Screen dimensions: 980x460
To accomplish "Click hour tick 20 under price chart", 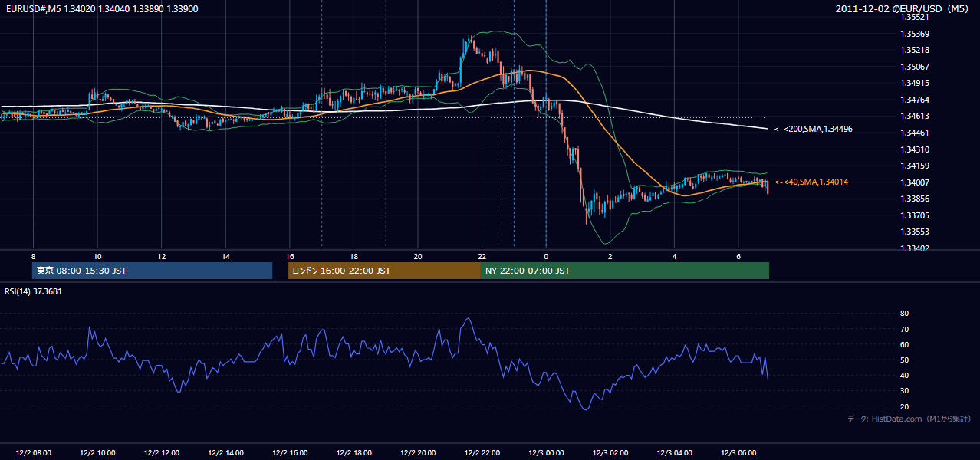I will (417, 256).
